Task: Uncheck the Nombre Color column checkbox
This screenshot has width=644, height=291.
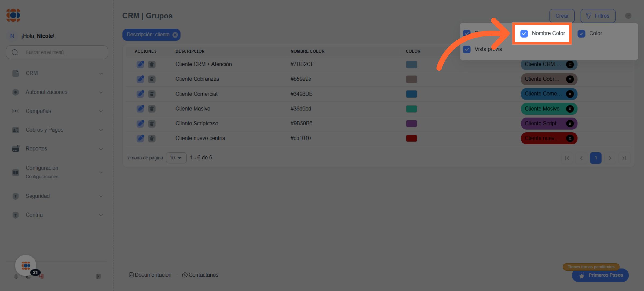Action: (x=524, y=33)
